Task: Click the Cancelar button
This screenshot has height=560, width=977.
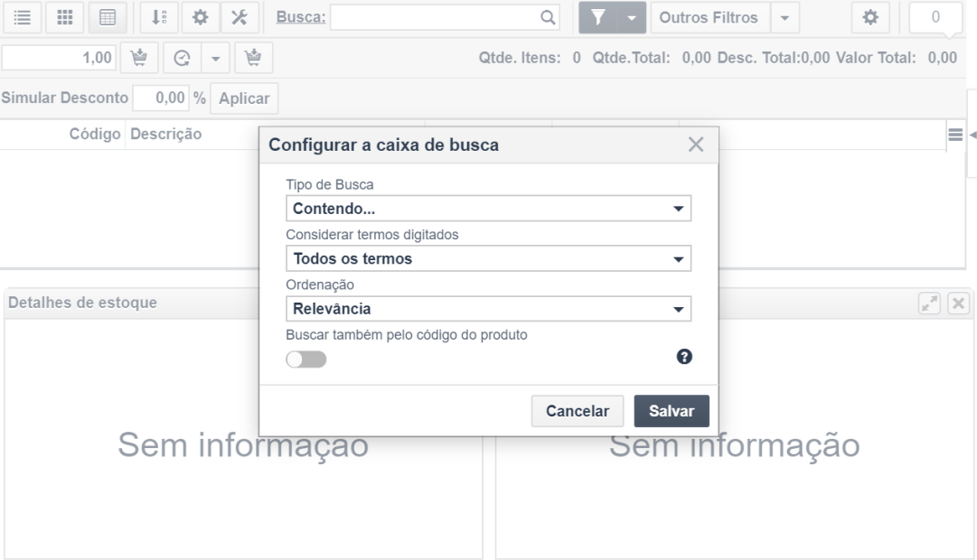Action: pyautogui.click(x=578, y=411)
